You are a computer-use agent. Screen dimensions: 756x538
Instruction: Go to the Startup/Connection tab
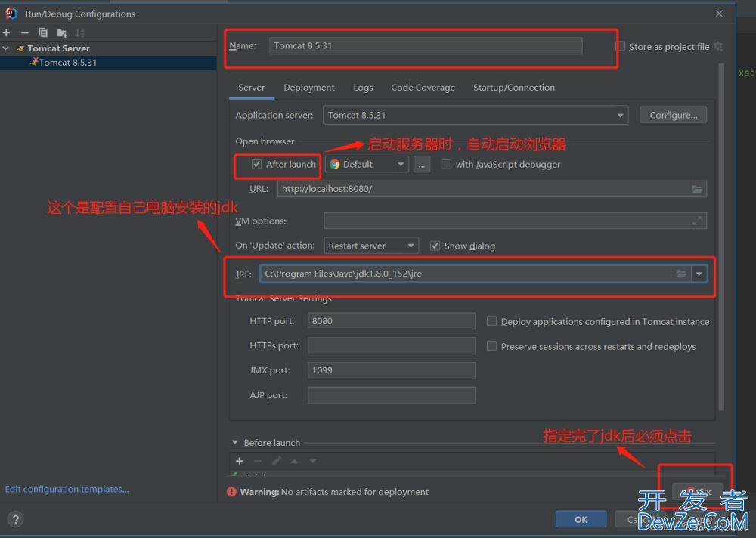514,87
